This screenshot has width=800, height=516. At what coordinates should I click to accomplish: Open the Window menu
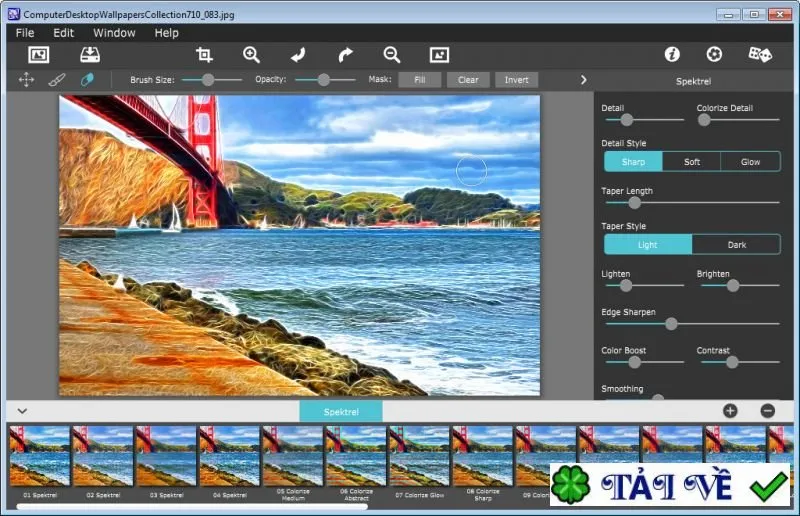click(114, 33)
